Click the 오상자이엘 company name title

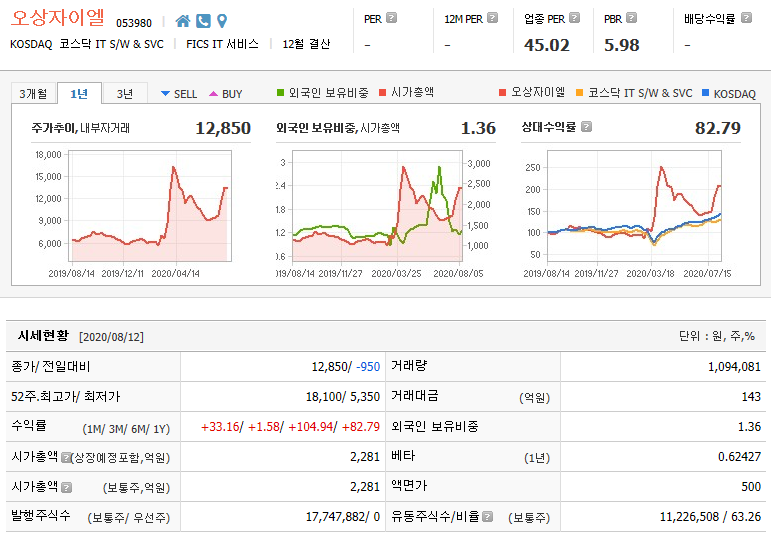[x=58, y=18]
